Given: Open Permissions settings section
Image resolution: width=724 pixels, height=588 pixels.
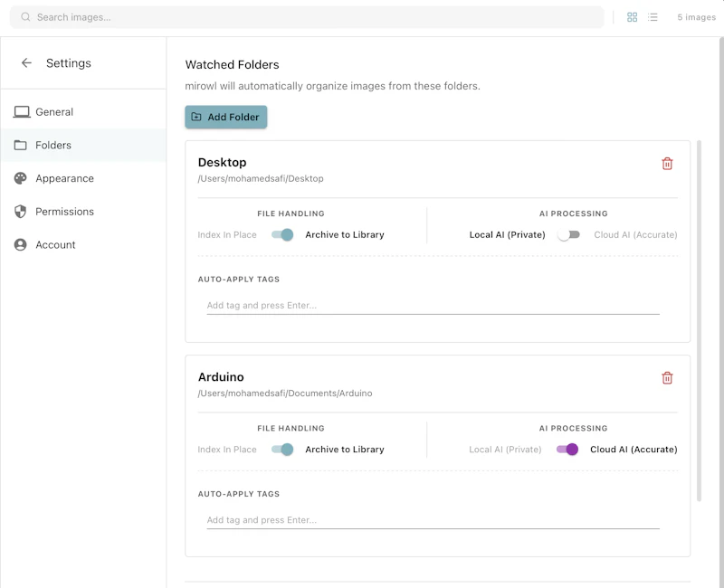Looking at the screenshot, I should point(83,212).
